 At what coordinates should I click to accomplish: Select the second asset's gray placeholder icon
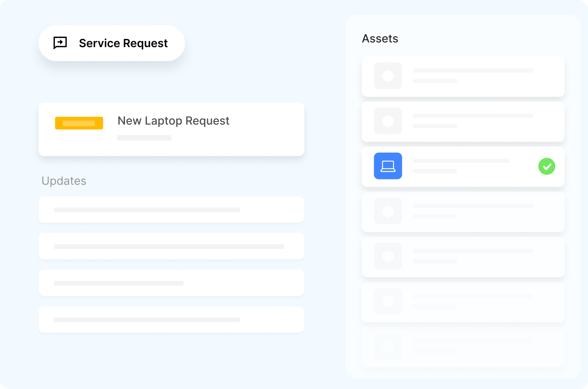click(388, 121)
